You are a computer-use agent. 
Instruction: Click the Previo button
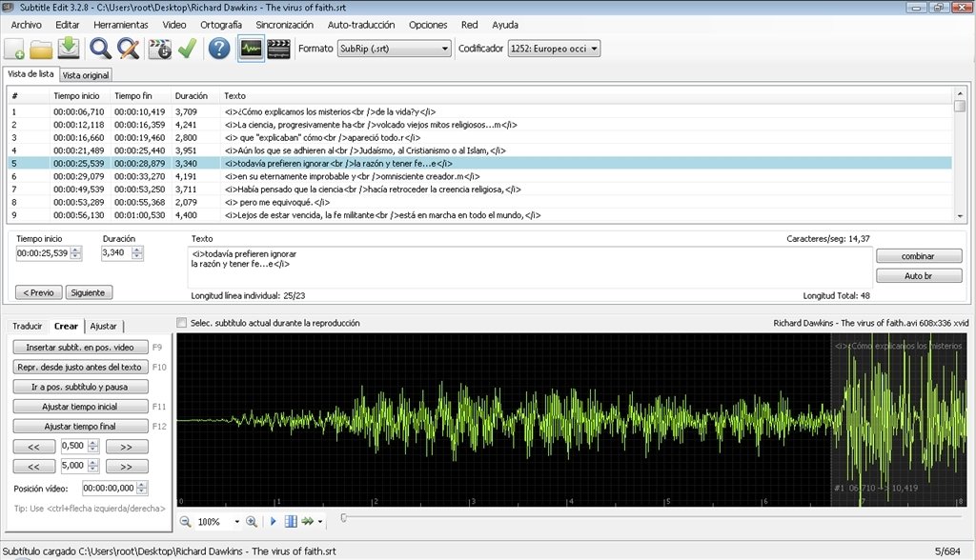tap(38, 292)
